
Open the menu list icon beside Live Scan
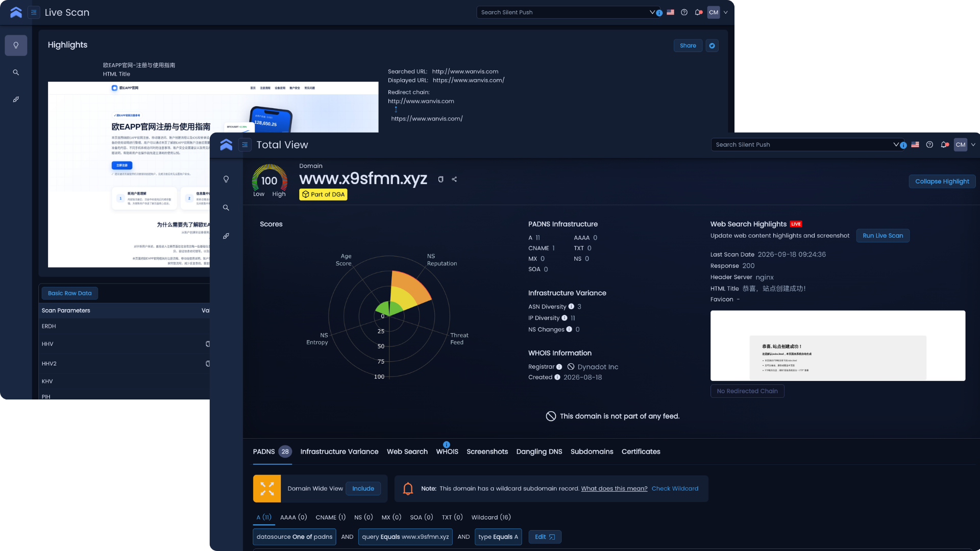(x=34, y=12)
